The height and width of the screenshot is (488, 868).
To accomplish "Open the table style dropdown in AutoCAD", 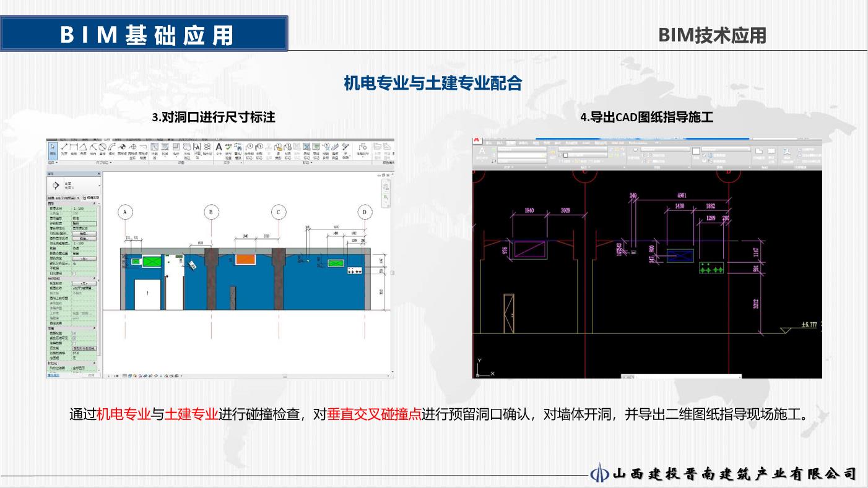I will [726, 149].
